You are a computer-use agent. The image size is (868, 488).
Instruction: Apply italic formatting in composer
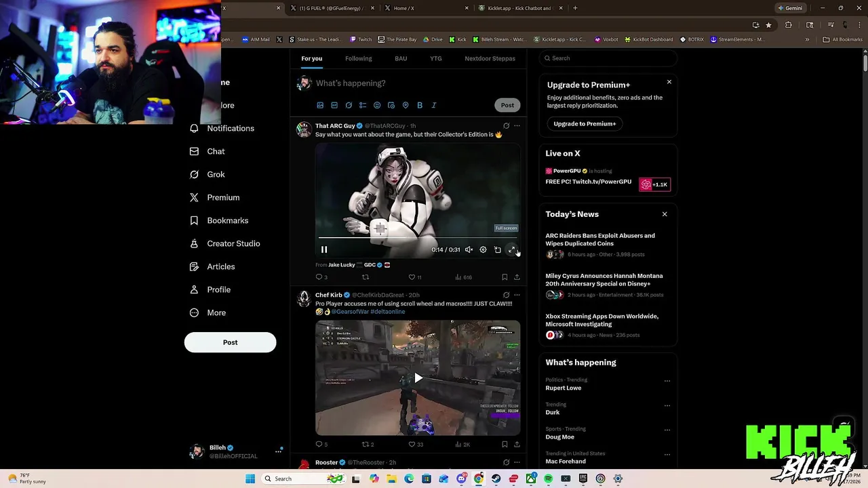(434, 105)
